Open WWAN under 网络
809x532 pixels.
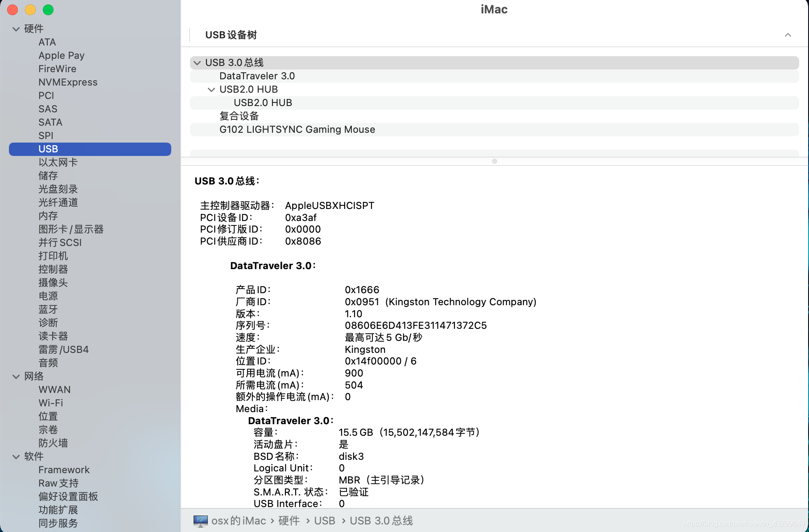click(54, 390)
